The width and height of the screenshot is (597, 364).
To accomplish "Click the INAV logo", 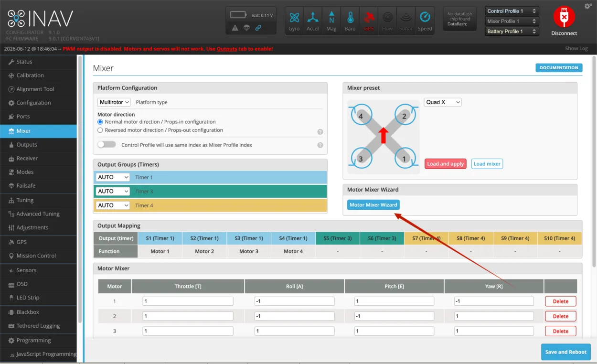I will (40, 19).
